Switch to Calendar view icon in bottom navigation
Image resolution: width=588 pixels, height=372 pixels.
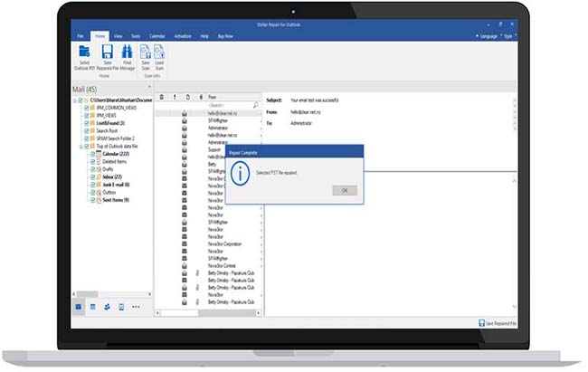click(92, 307)
